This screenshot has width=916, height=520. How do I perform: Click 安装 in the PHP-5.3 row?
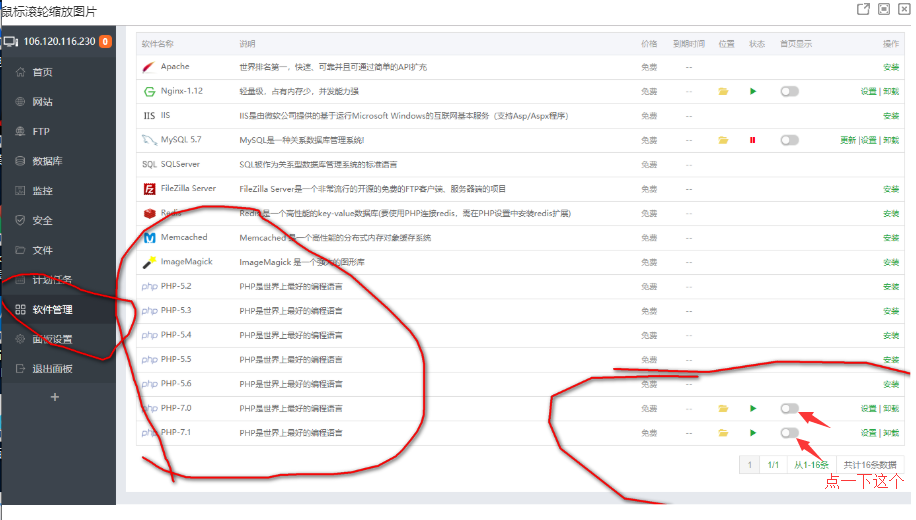[x=891, y=311]
